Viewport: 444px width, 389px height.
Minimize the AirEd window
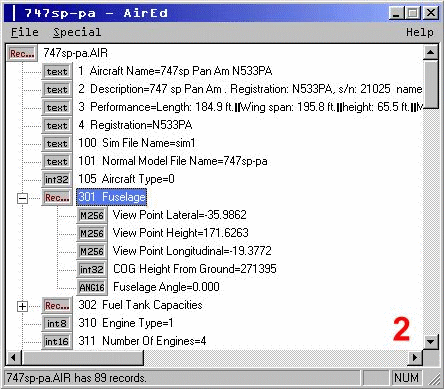tap(396, 13)
